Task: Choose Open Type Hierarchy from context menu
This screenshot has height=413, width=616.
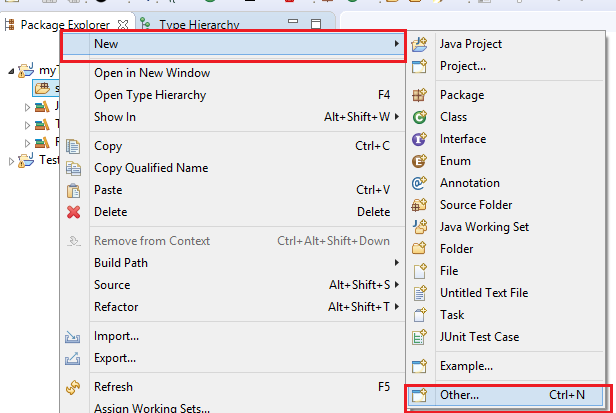Action: click(x=150, y=96)
